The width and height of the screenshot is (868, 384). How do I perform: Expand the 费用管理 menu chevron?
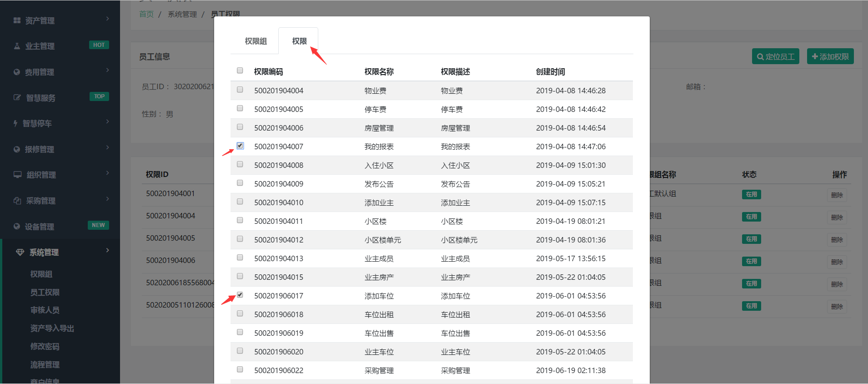[108, 70]
